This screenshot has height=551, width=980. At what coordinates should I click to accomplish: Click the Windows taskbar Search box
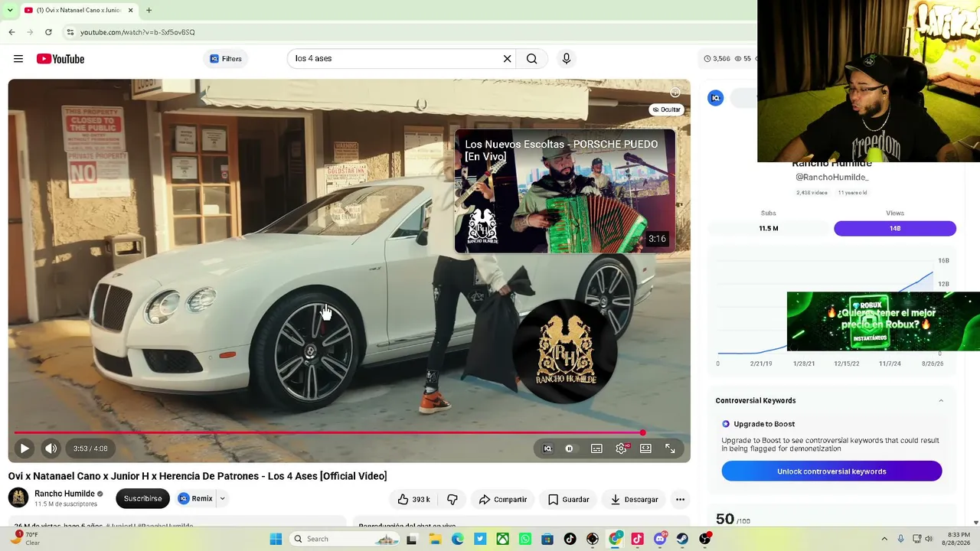tap(346, 539)
